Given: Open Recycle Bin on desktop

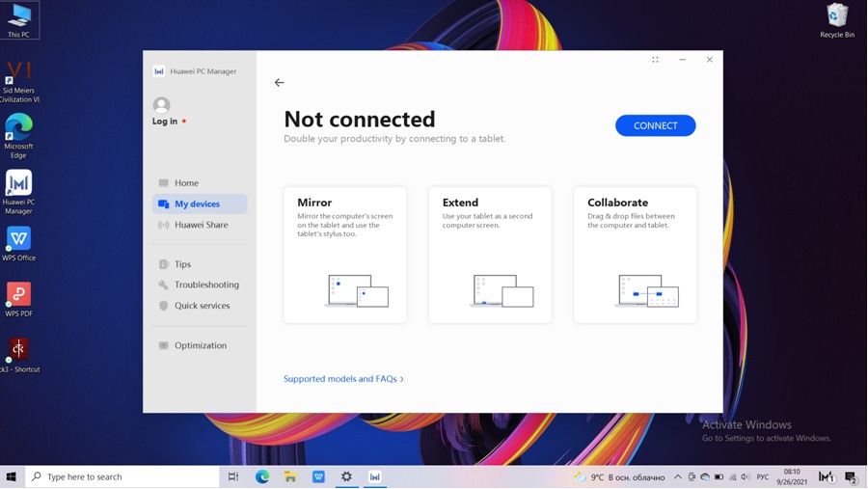Looking at the screenshot, I should click(x=836, y=17).
